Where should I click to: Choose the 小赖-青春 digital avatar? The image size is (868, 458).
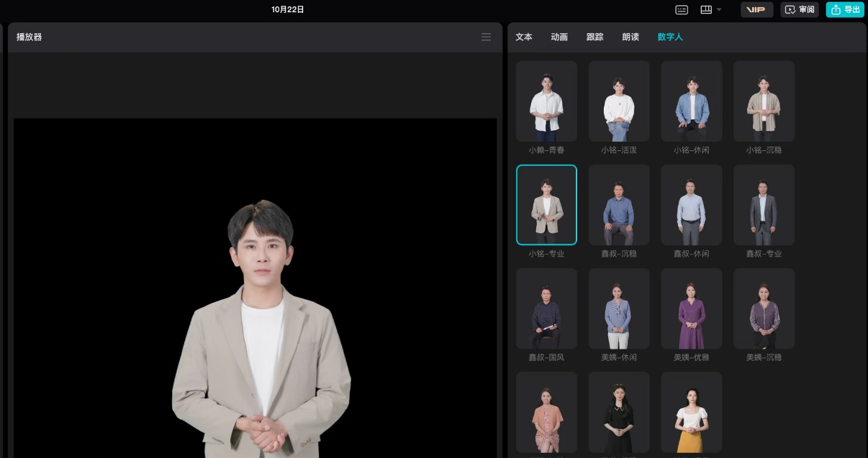pyautogui.click(x=546, y=101)
